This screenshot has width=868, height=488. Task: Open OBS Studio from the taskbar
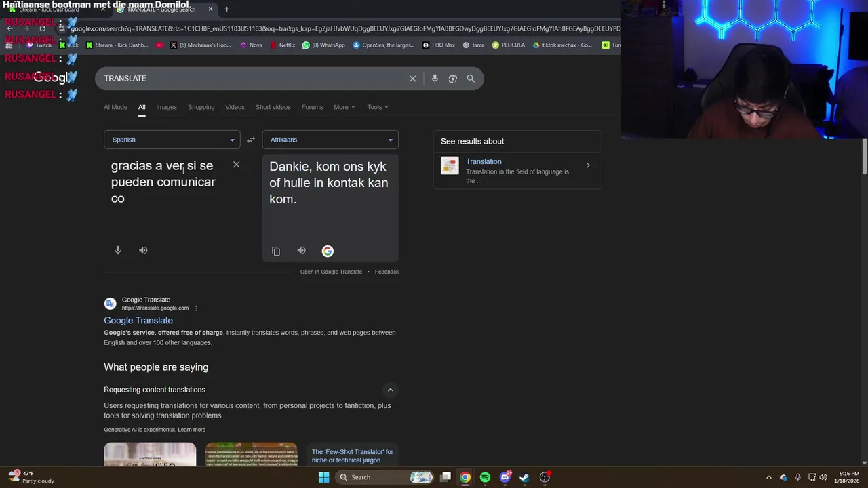[545, 477]
